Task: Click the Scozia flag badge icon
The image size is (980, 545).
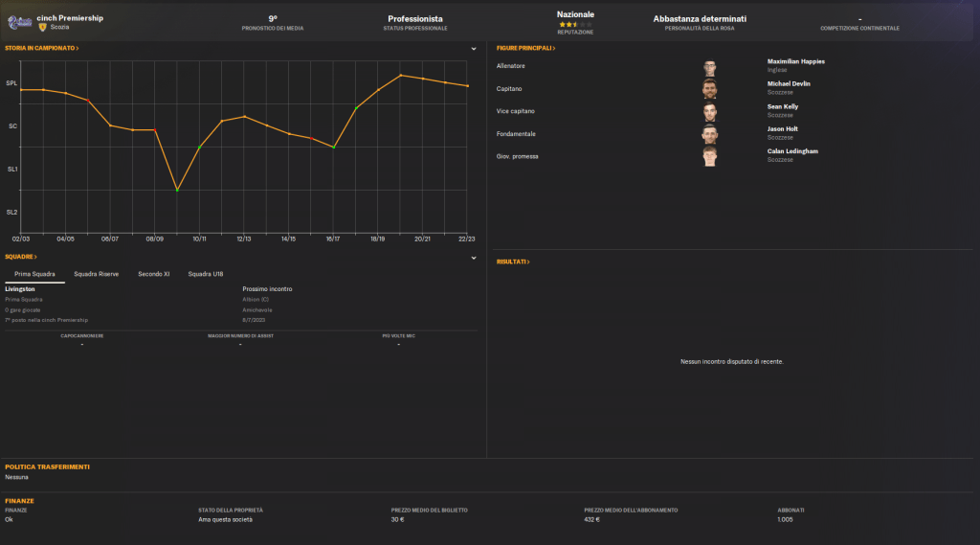Action: 42,27
